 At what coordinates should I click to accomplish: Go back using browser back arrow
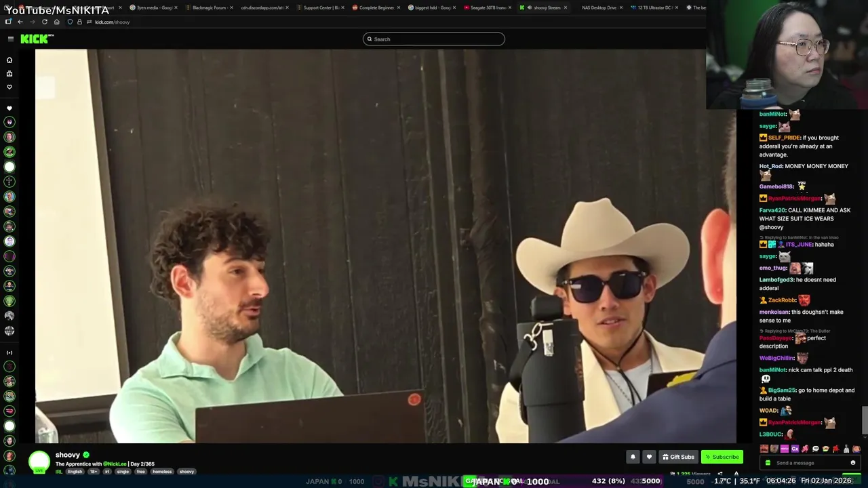20,22
